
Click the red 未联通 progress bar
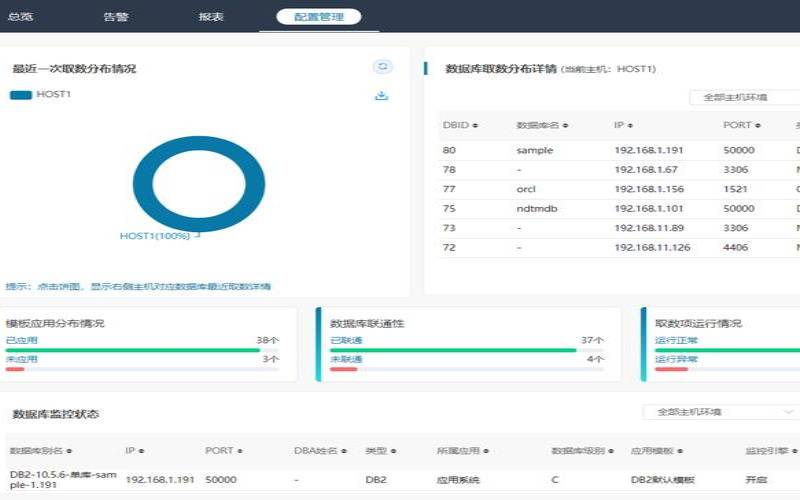343,369
